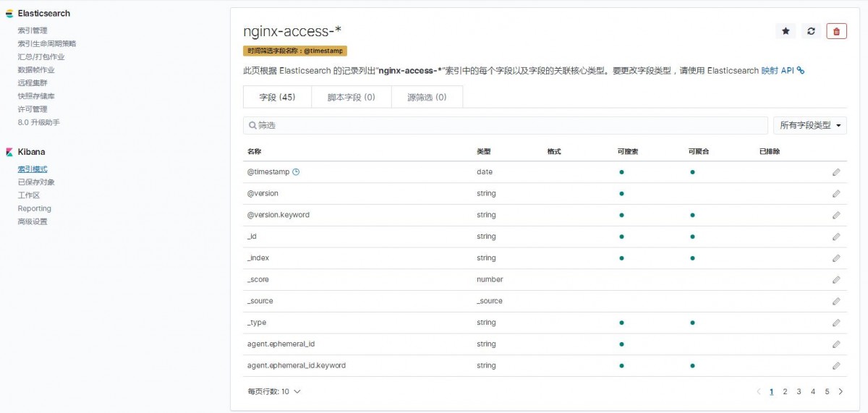Click the 可聚合 column header
Viewport: 868px width, 413px height.
pyautogui.click(x=699, y=152)
